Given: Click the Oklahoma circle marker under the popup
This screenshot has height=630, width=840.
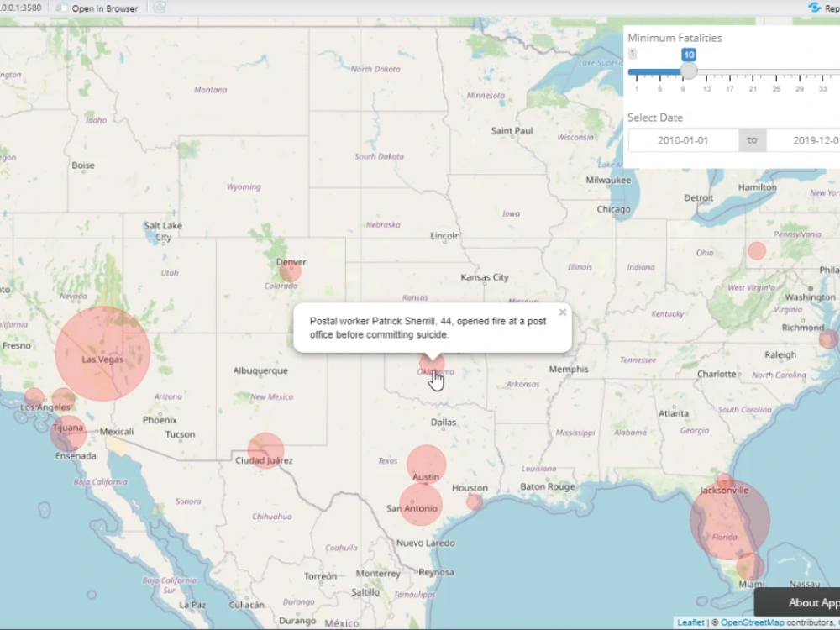Looking at the screenshot, I should pyautogui.click(x=432, y=365).
